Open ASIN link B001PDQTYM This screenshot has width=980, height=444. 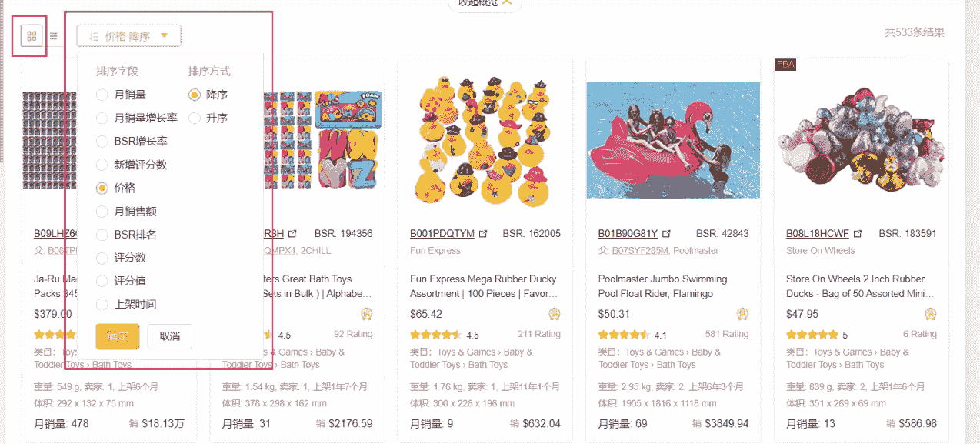pyautogui.click(x=442, y=234)
